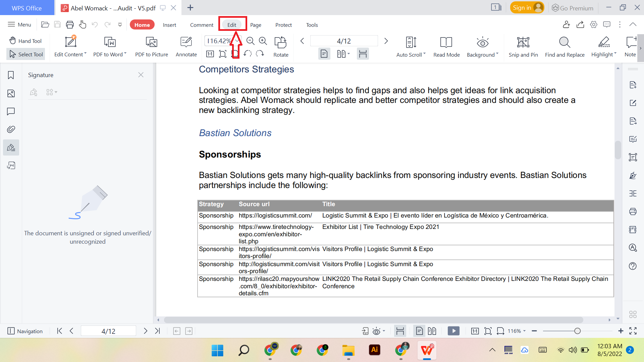Screen dimensions: 644x362
Task: Open Snip and Pin tool
Action: 523,47
